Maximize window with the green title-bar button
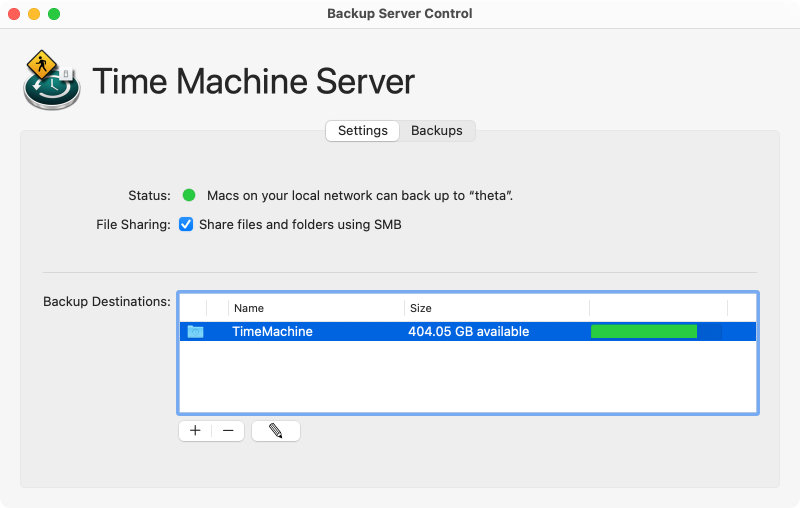This screenshot has height=508, width=800. (x=54, y=14)
